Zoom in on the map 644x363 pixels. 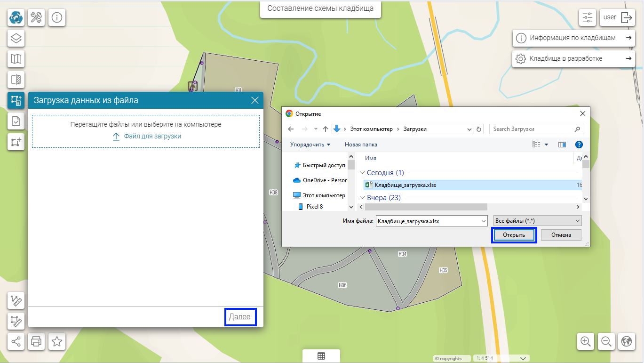(x=586, y=341)
